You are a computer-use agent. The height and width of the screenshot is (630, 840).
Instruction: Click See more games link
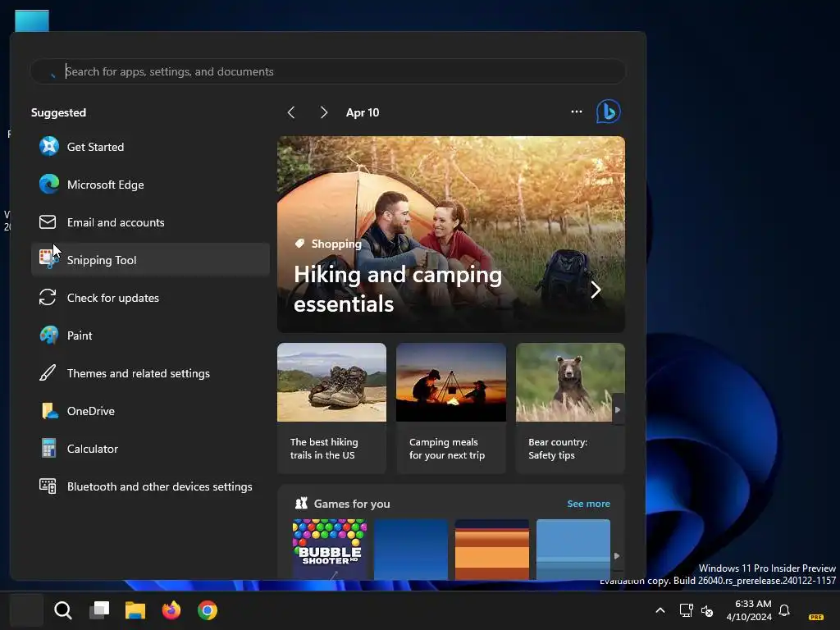pos(588,504)
